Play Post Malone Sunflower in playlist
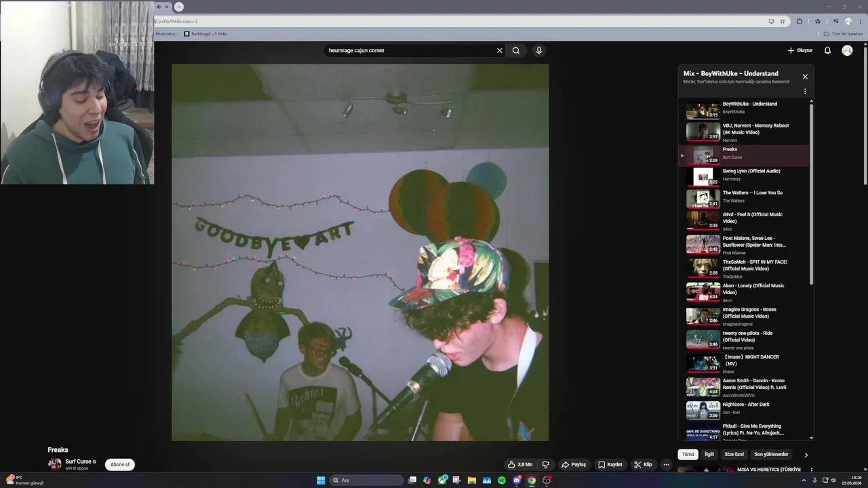 (x=744, y=245)
